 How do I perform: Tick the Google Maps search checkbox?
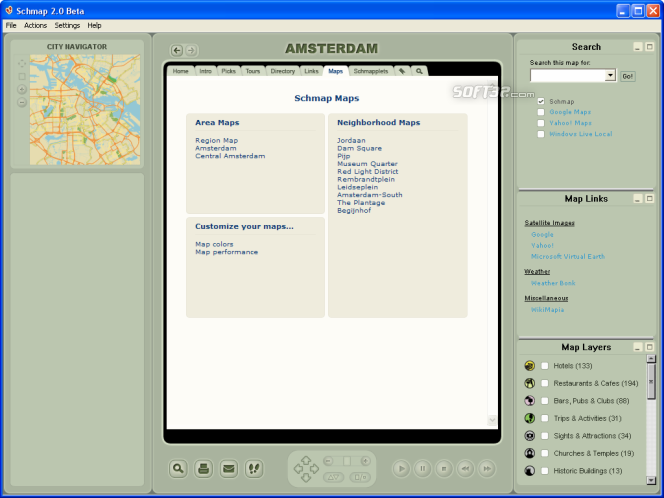click(541, 112)
